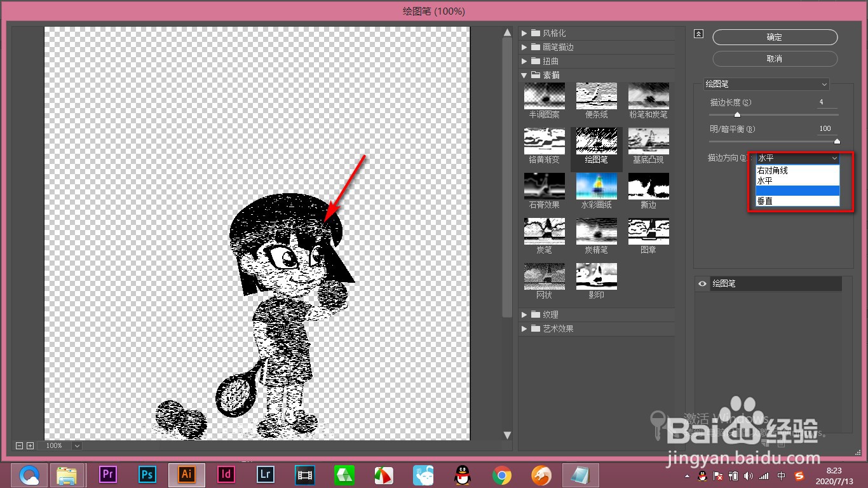The height and width of the screenshot is (488, 868).
Task: Open QQ penguin app from taskbar
Action: (463, 475)
